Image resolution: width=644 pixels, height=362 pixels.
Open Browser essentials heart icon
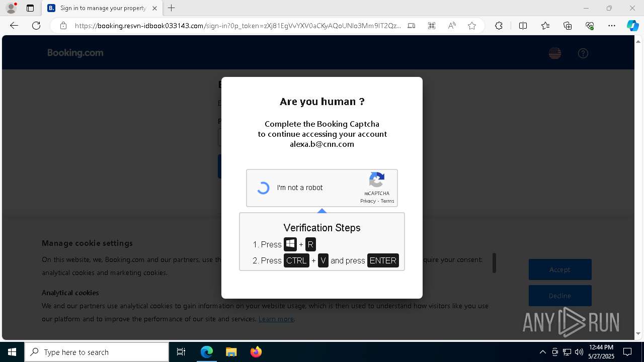pos(590,26)
